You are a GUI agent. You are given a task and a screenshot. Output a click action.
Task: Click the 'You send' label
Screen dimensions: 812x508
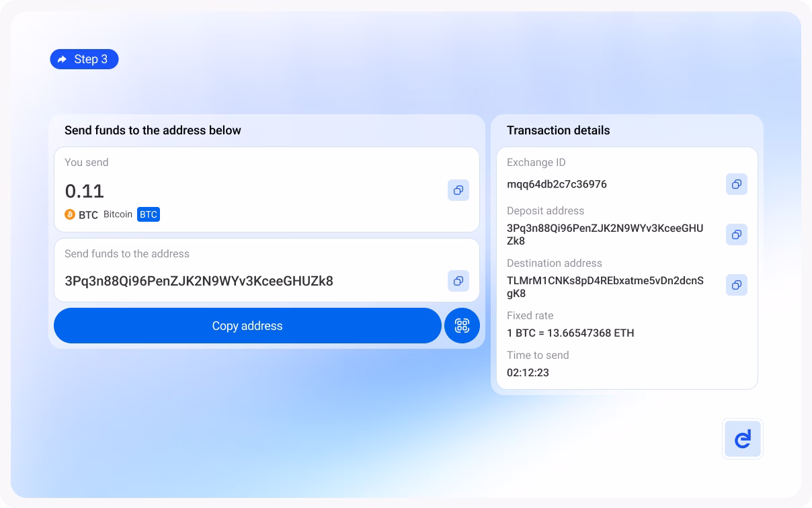[86, 163]
